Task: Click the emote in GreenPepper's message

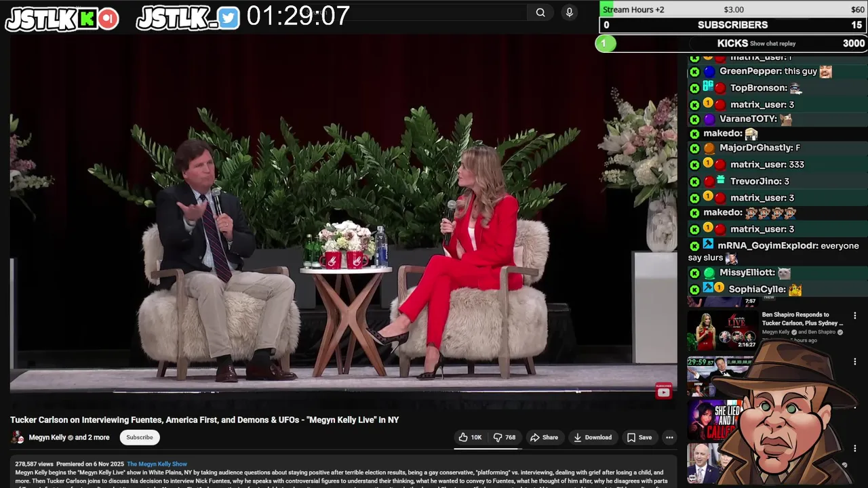Action: pyautogui.click(x=825, y=71)
